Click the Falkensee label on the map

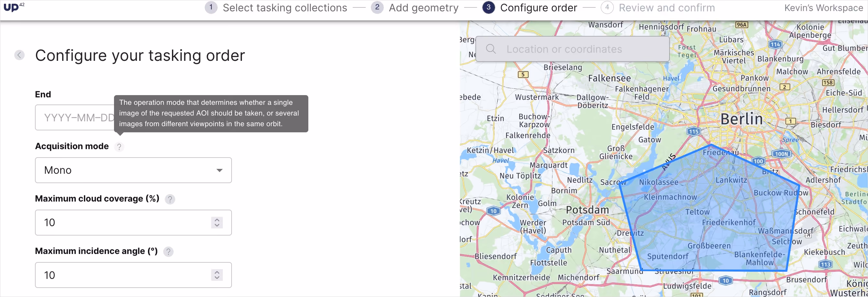[x=610, y=78]
